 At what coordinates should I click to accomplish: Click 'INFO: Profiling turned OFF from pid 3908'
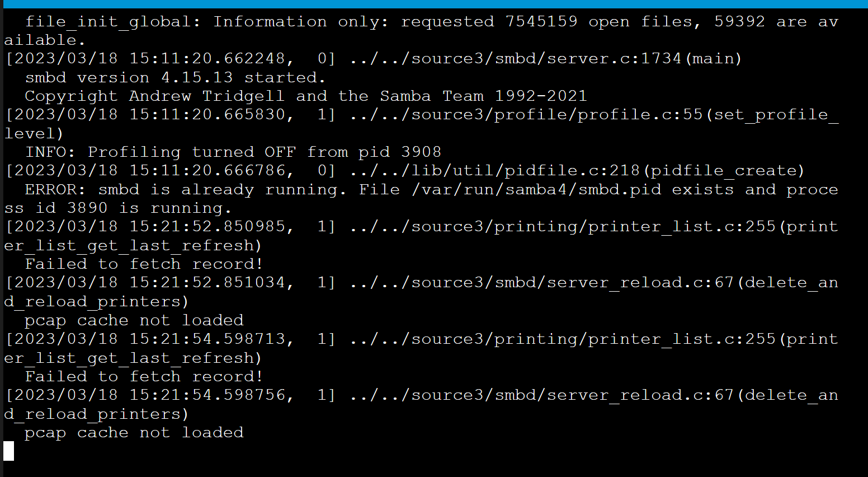point(233,152)
